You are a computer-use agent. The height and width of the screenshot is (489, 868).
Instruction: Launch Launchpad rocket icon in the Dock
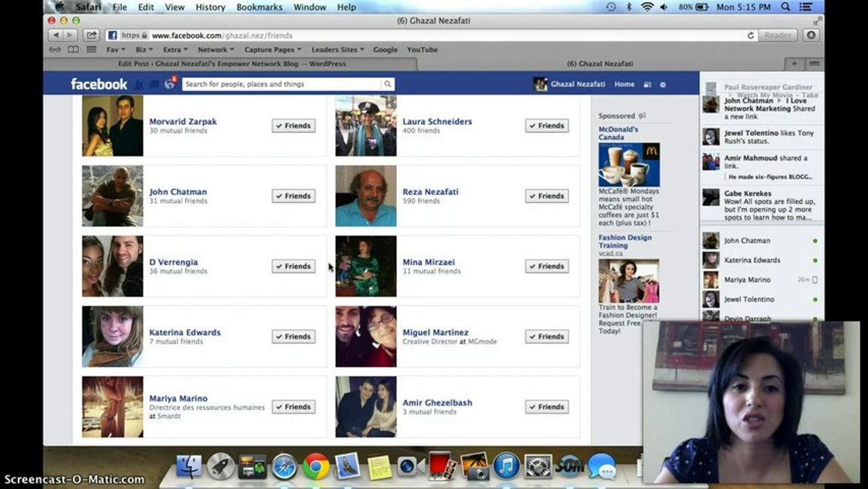(x=220, y=467)
